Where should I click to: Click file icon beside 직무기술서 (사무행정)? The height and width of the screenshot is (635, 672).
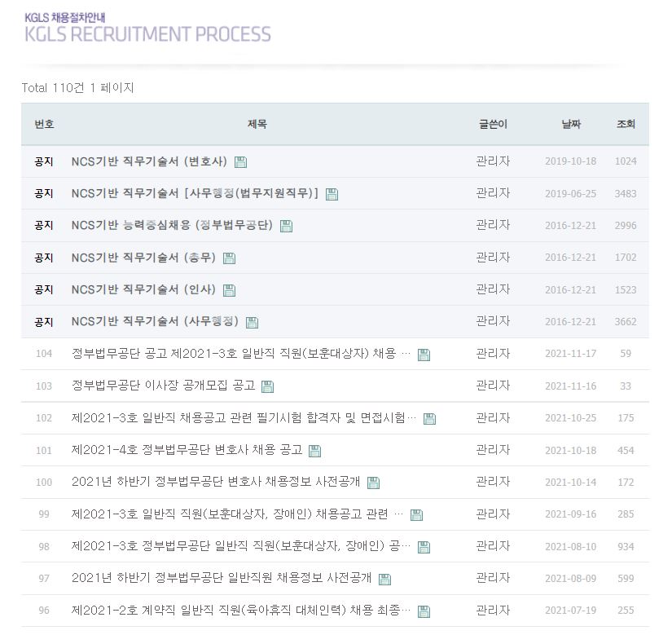tap(252, 323)
